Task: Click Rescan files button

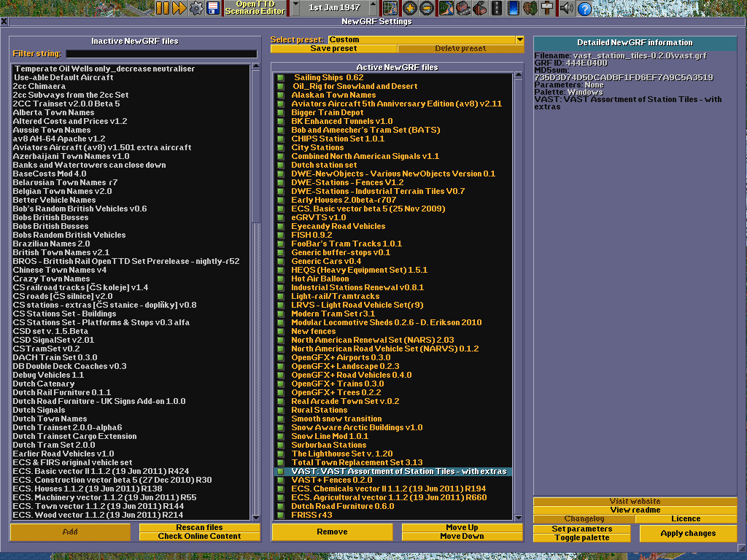Action: (x=200, y=528)
